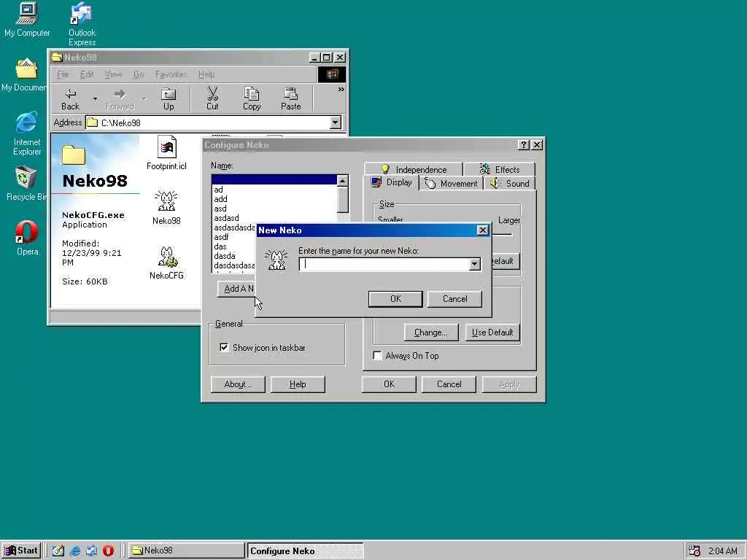This screenshot has height=560, width=747.
Task: Select 'asdf' in Name list
Action: [x=234, y=237]
